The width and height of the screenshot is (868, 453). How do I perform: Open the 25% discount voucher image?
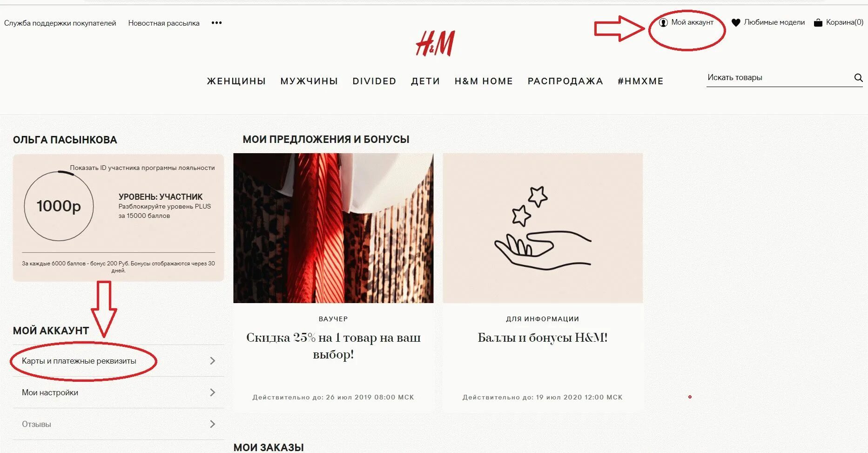point(333,228)
